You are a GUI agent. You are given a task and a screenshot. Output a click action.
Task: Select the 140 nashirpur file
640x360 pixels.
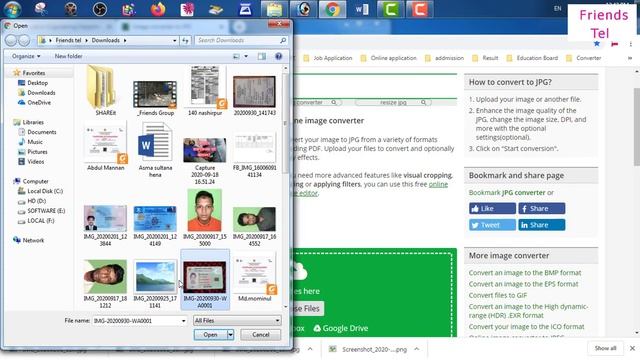[x=204, y=91]
